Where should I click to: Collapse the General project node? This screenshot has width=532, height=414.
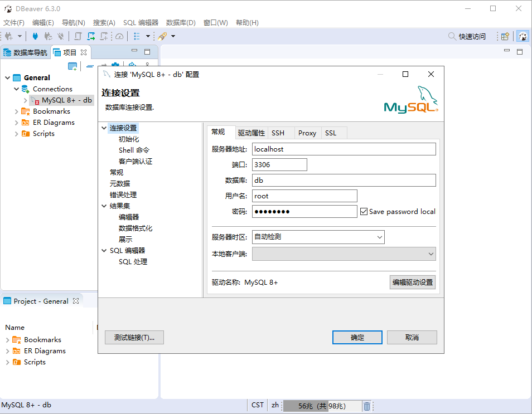pyautogui.click(x=7, y=77)
